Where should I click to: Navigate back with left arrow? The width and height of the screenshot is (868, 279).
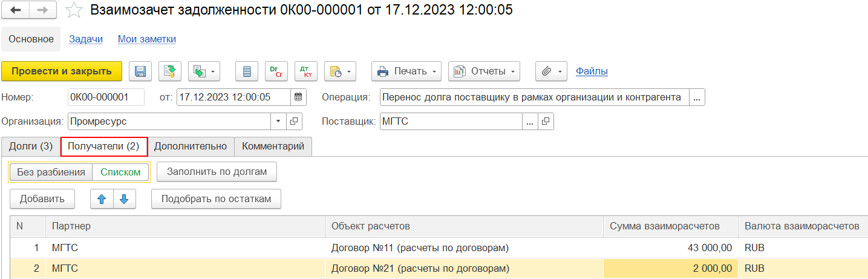tap(16, 10)
